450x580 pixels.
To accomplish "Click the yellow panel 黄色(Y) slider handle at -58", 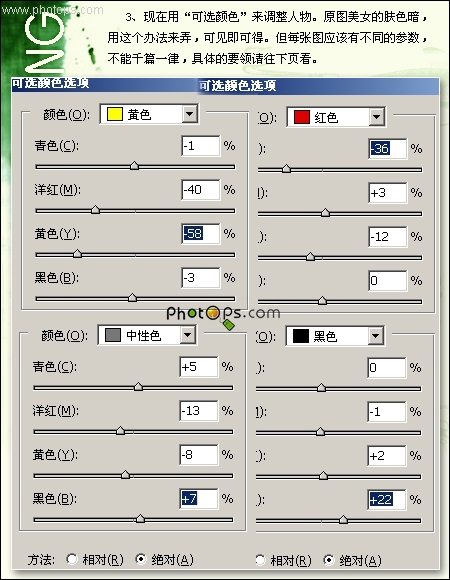I will (x=77, y=254).
